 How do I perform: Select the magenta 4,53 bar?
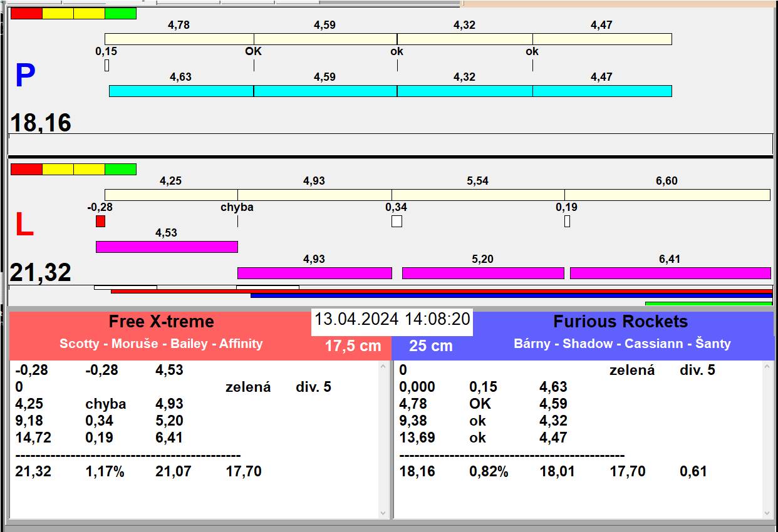click(x=167, y=247)
